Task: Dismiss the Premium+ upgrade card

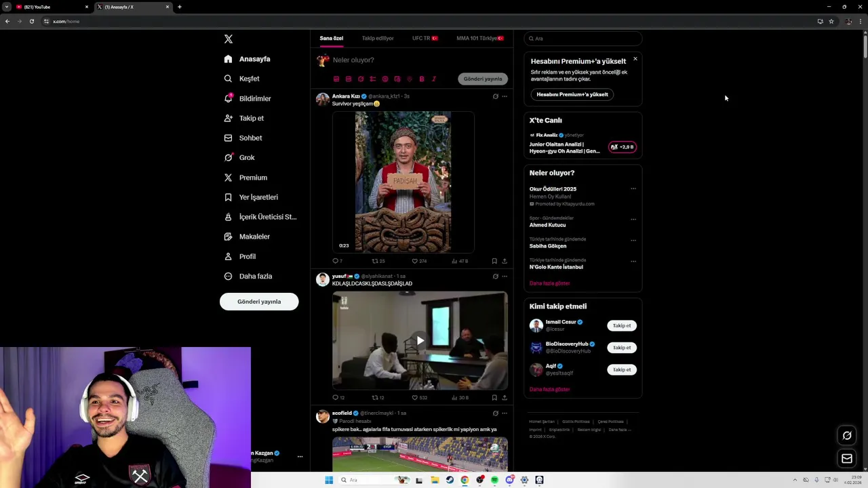Action: pos(635,59)
